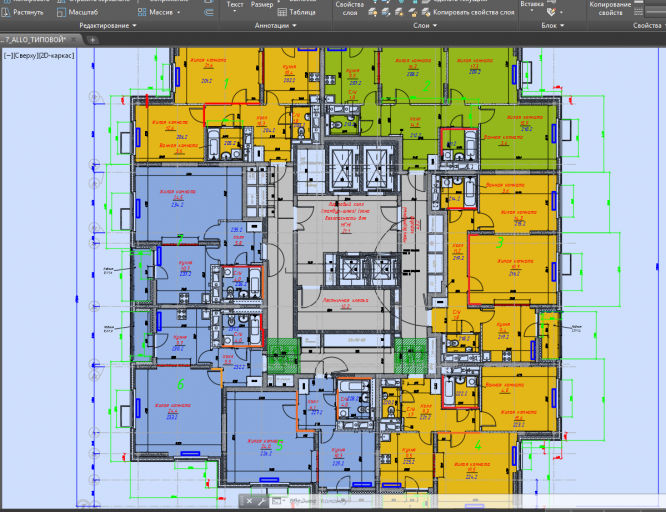The height and width of the screenshot is (512, 666).
Task: Open dropdown next to block editor icon
Action: (561, 13)
